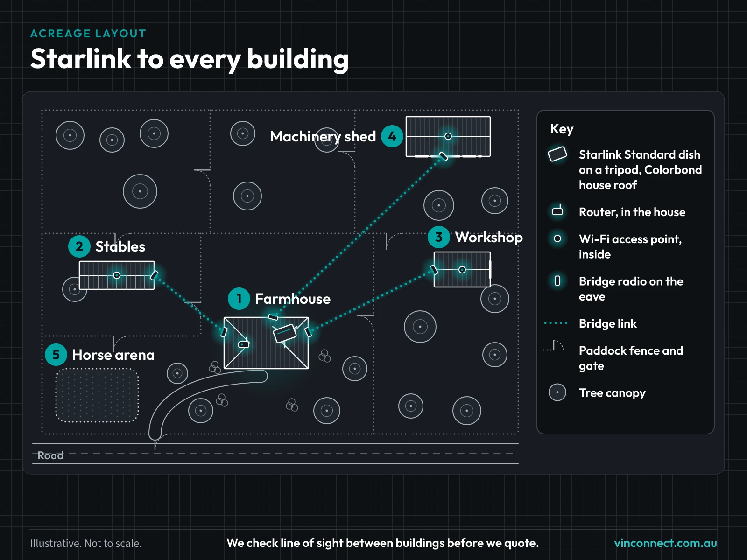Click the Wi-Fi access point icon in the Key

pos(557,238)
